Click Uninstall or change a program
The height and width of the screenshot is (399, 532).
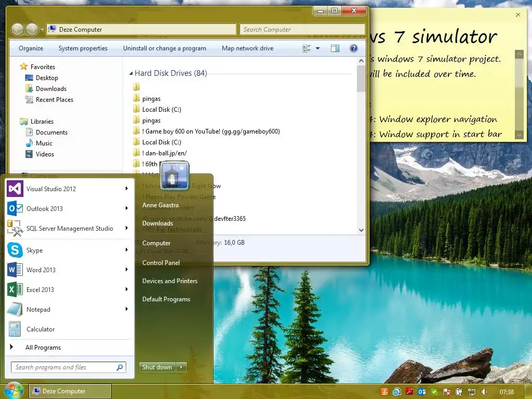tap(165, 48)
